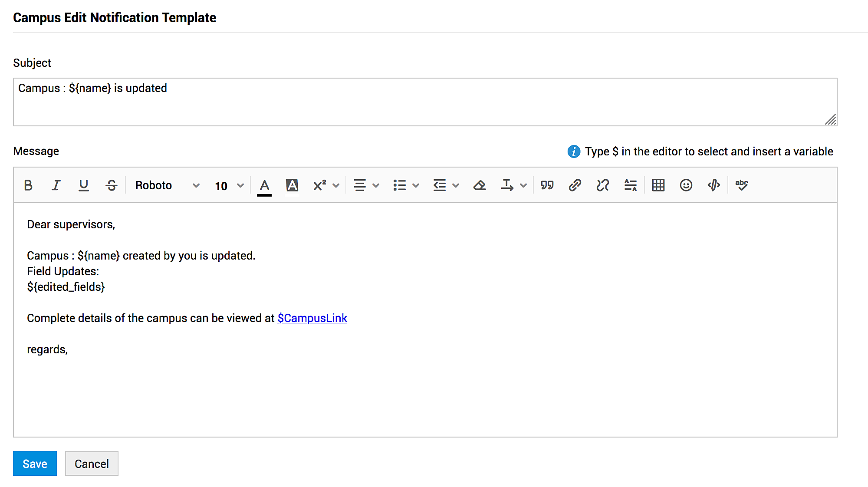Click the line spacing options icon
Viewport: 868px width, 487px height.
(631, 185)
